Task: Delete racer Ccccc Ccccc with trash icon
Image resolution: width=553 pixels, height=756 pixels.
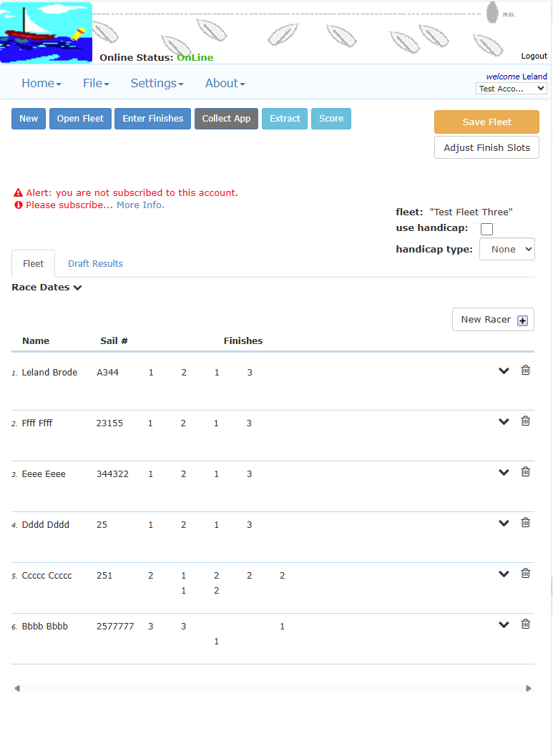Action: [x=526, y=573]
